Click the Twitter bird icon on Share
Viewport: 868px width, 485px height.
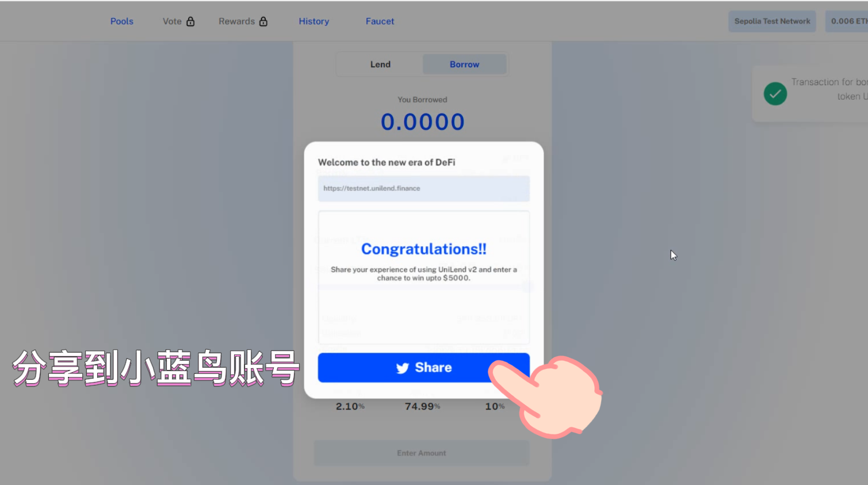403,368
